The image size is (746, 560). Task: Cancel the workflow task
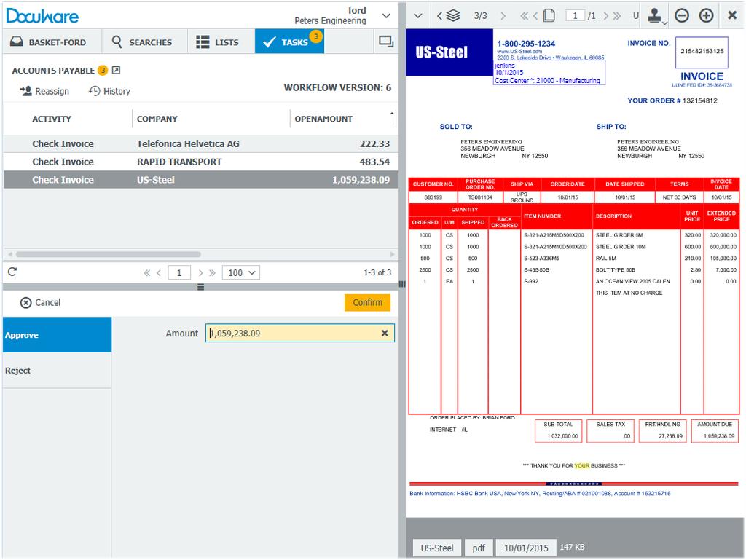click(41, 302)
